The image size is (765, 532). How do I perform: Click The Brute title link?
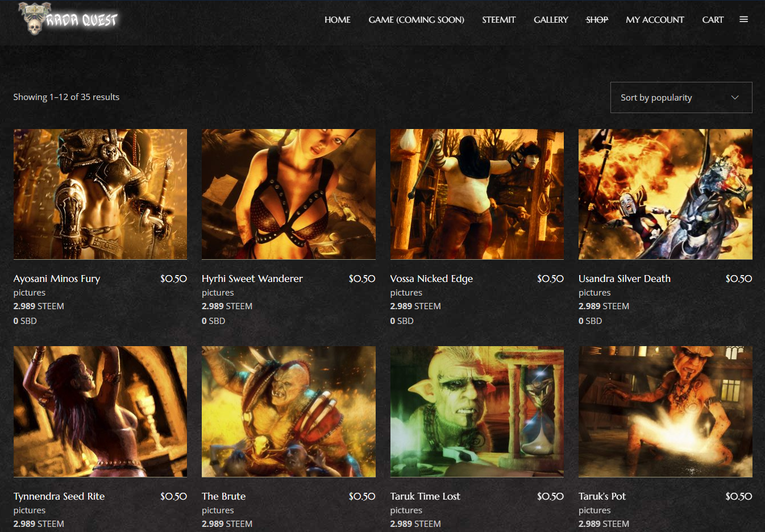224,496
